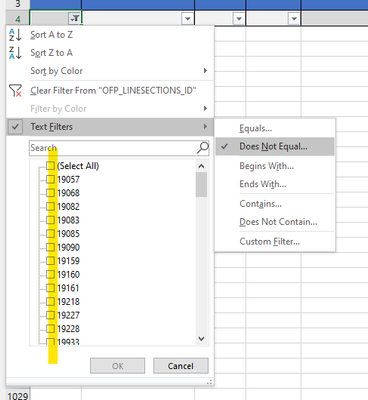Open the fourth column filter dropdown

(294, 19)
